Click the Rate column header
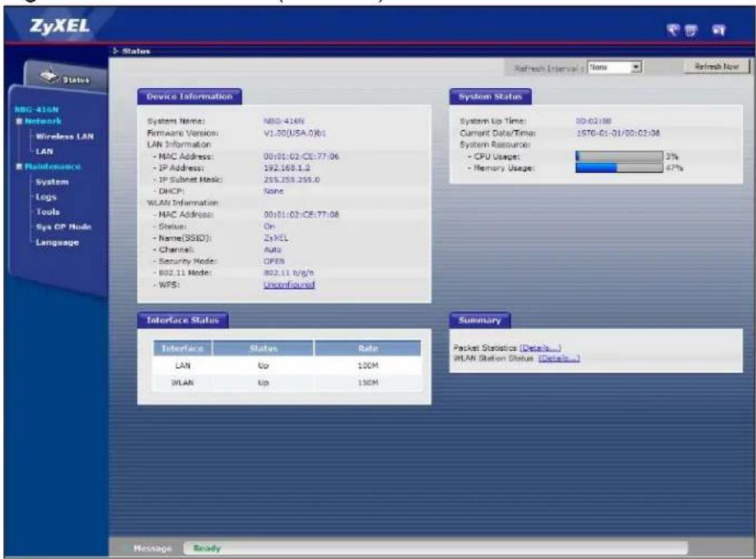The image size is (756, 559). 368,348
